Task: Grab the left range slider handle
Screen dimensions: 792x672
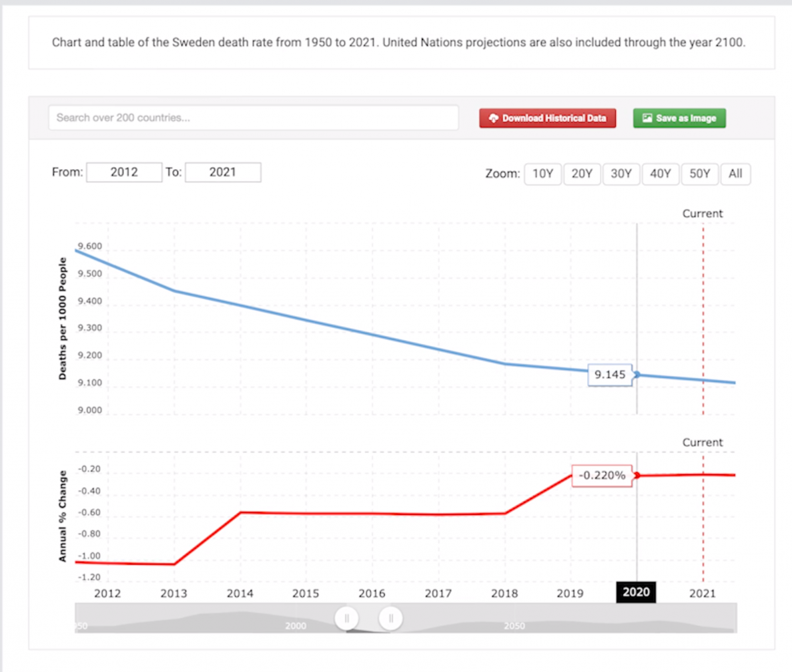Action: click(x=346, y=619)
